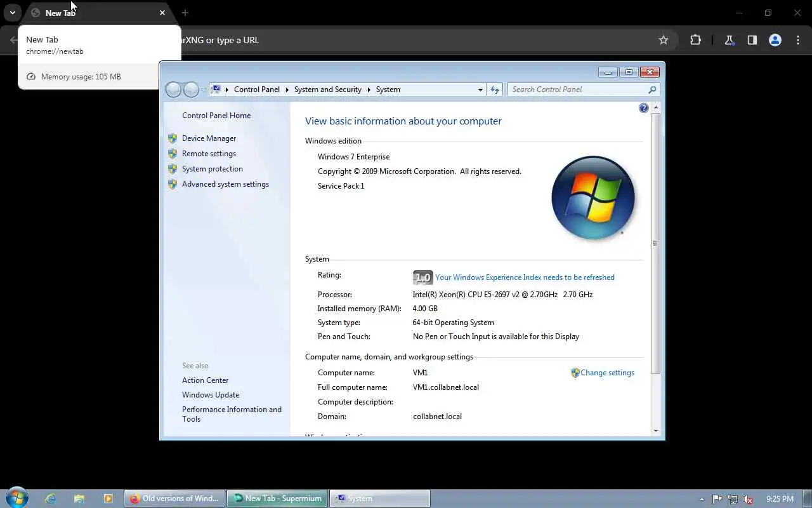Click the shield icon beside System protection

(x=173, y=169)
